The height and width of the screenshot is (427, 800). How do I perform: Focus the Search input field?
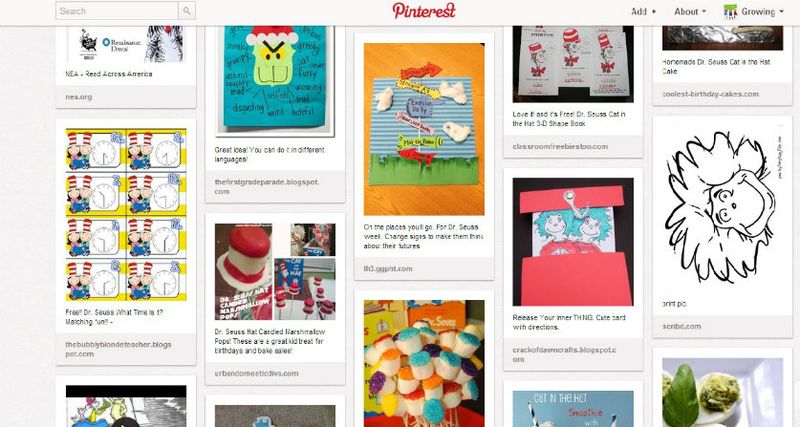[x=117, y=11]
